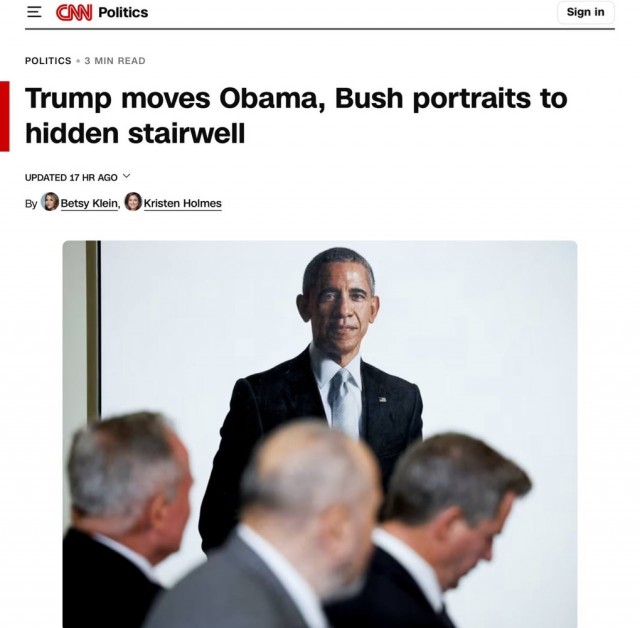Open Betsy Klein's author avatar
Viewport: 640px width, 628px height.
point(50,202)
